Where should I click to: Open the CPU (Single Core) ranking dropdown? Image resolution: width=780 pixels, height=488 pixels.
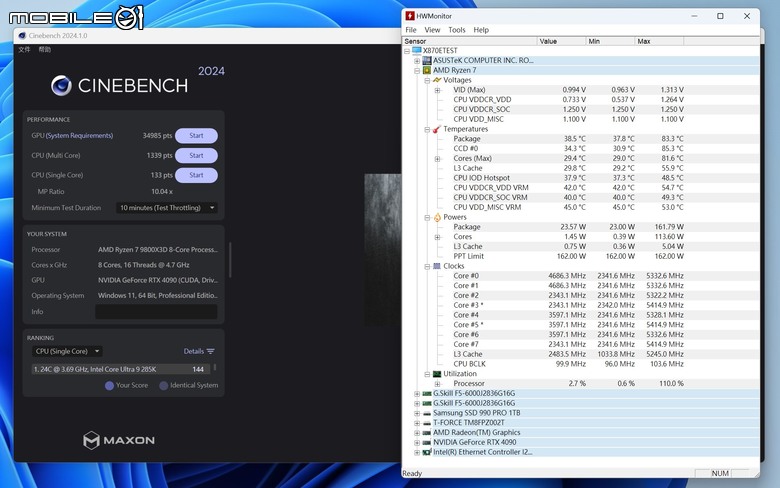[x=67, y=351]
